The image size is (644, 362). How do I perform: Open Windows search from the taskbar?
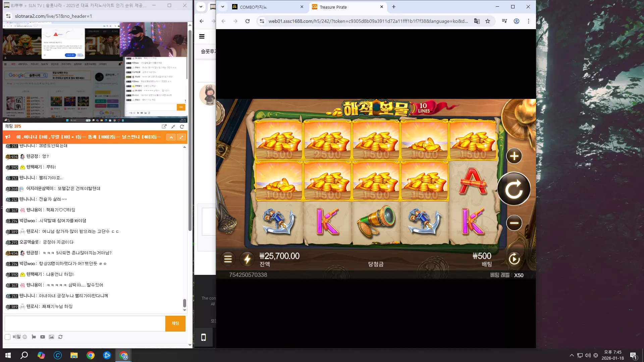click(x=24, y=355)
